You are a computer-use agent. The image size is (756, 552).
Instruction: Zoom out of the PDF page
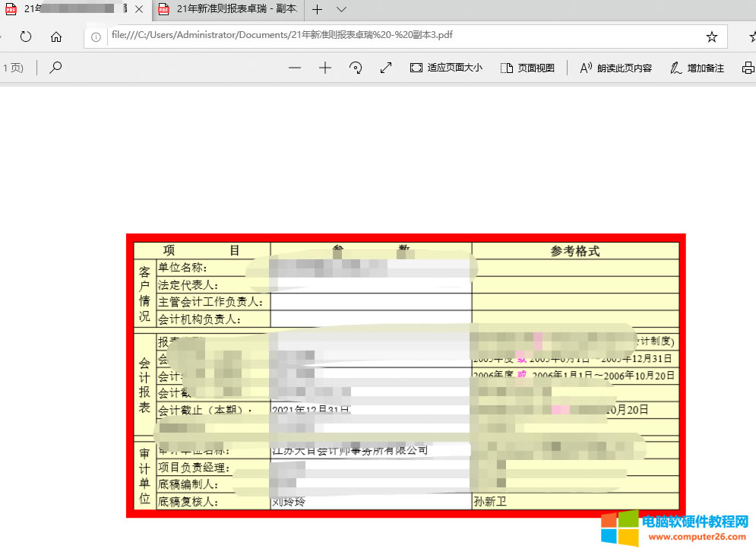295,68
